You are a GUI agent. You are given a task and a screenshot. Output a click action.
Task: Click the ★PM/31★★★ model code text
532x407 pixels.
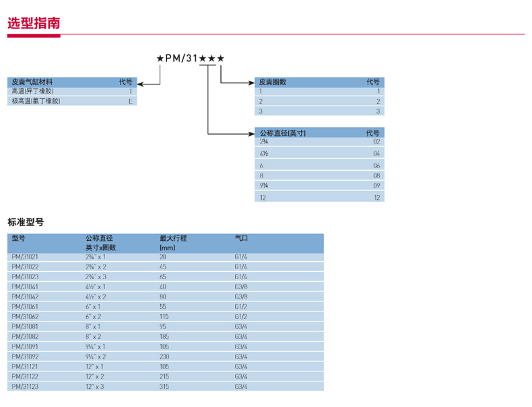pos(190,59)
